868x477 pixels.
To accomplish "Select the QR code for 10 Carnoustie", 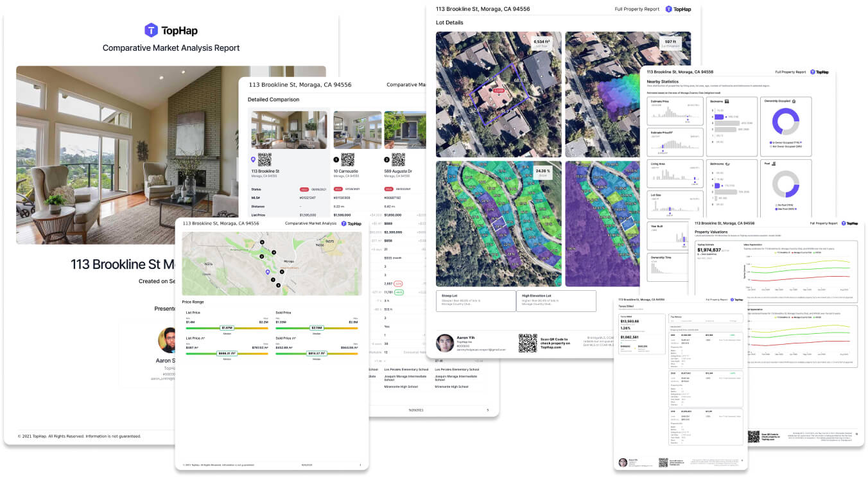I will pos(347,159).
